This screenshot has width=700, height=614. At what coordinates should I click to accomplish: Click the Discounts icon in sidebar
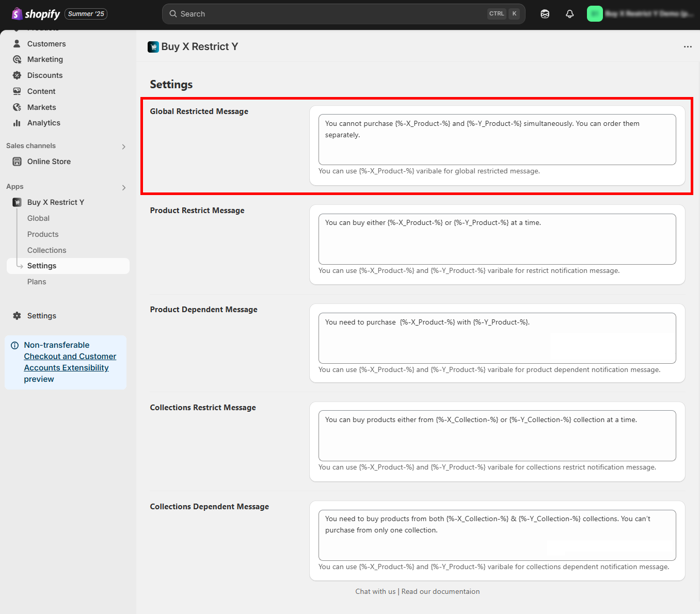click(17, 75)
